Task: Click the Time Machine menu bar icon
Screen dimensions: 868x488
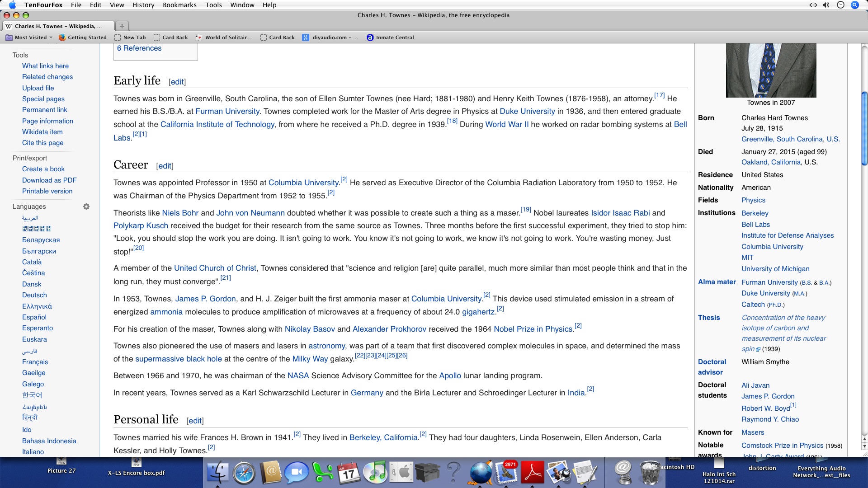Action: 840,5
